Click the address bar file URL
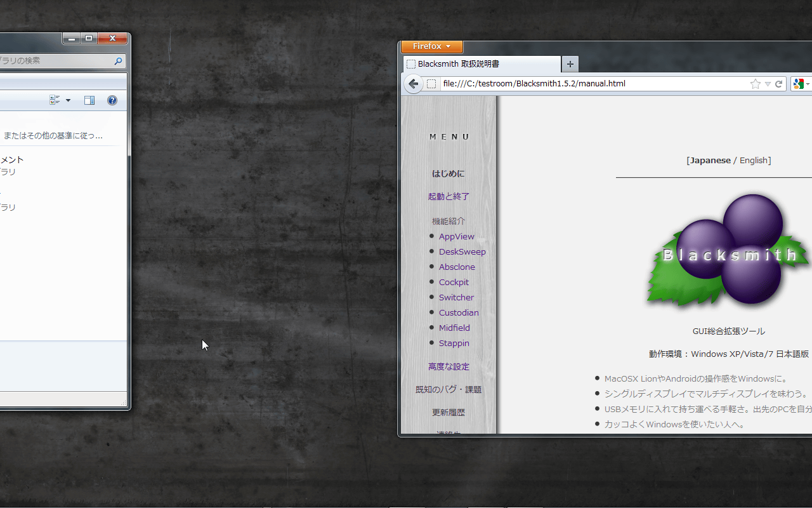 (x=534, y=84)
